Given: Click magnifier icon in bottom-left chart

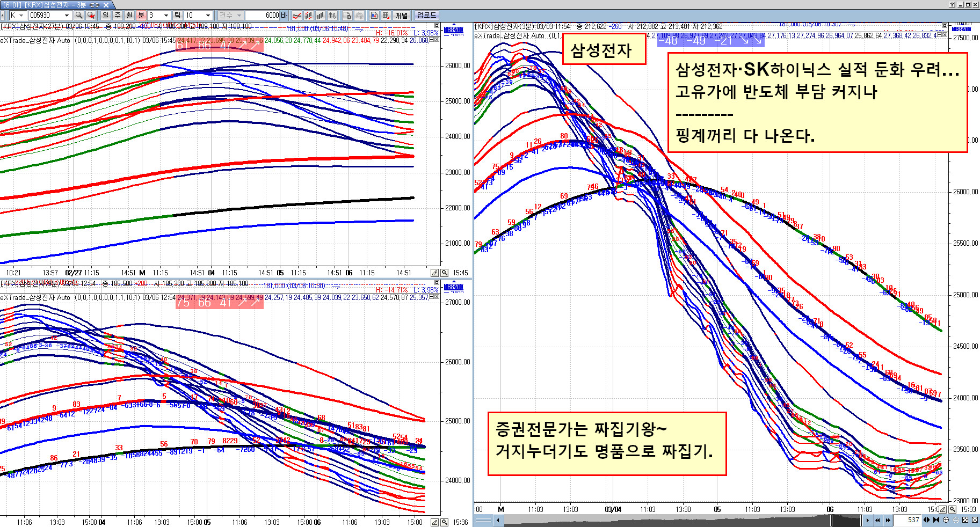Looking at the screenshot, I should [x=444, y=522].
